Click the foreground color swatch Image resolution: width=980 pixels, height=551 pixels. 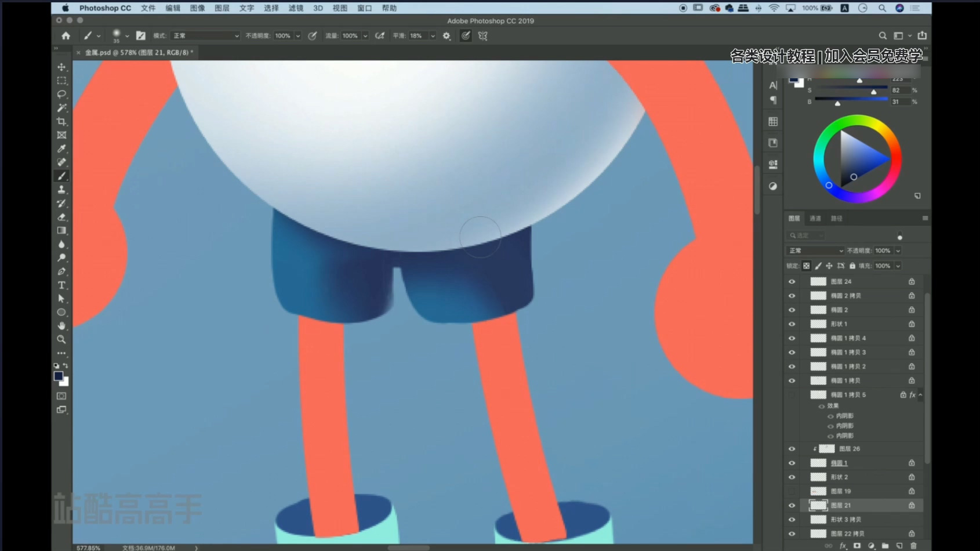tap(58, 376)
